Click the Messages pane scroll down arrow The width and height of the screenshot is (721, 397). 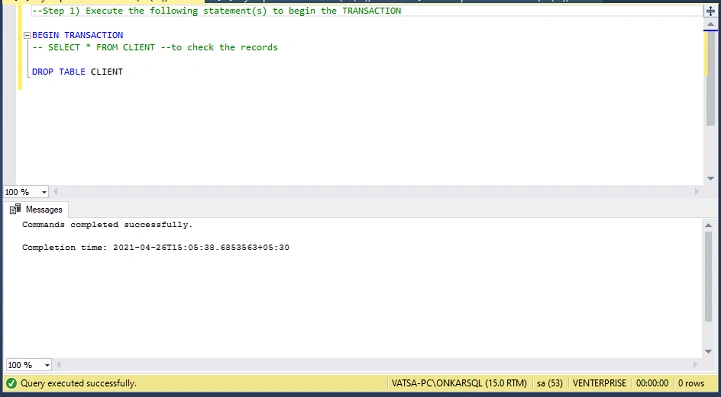point(708,352)
